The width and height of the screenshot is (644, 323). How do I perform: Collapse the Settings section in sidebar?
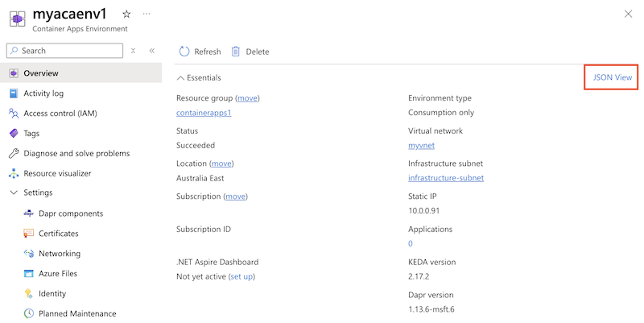pyautogui.click(x=14, y=193)
